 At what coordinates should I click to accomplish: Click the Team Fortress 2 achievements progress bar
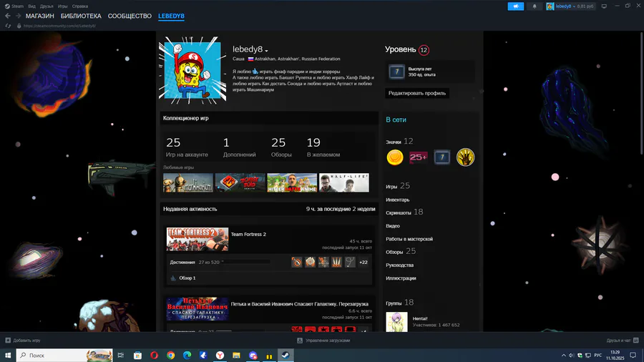tap(246, 262)
